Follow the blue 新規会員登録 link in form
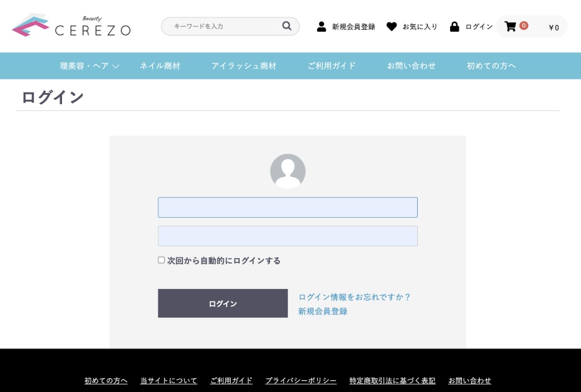The width and height of the screenshot is (581, 392). (x=323, y=311)
